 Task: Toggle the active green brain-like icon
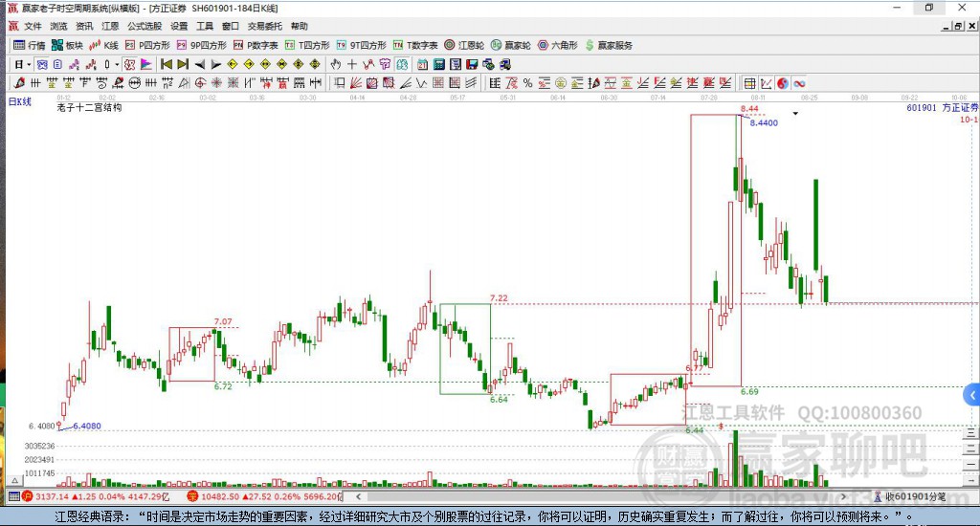coord(402,64)
